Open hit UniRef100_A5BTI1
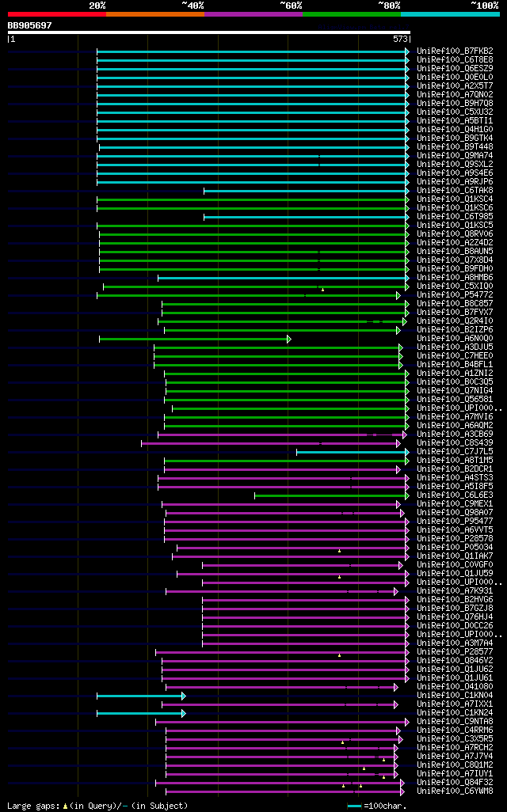This screenshot has height=812, width=507. point(456,121)
